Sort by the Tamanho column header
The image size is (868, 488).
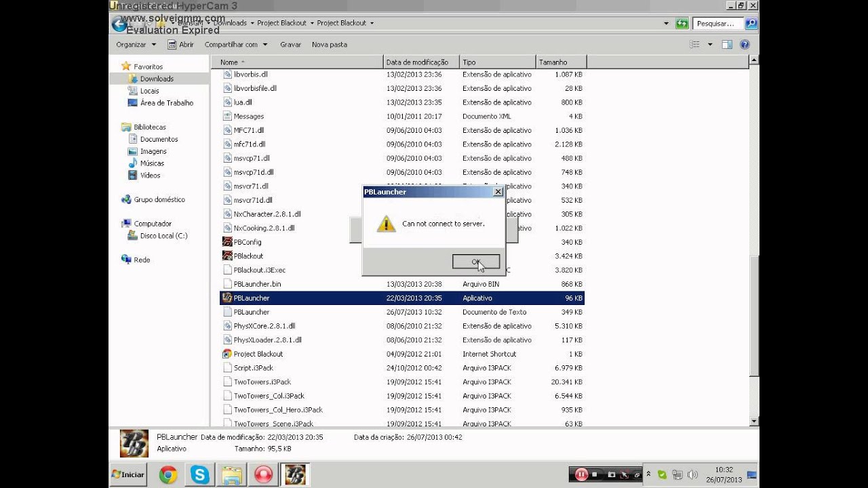pyautogui.click(x=561, y=62)
